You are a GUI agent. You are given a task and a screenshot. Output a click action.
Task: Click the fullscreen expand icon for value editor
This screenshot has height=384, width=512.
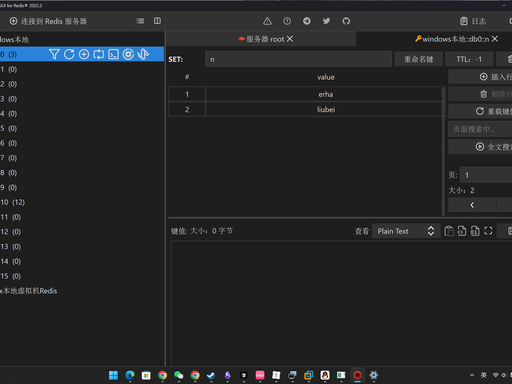click(x=488, y=231)
